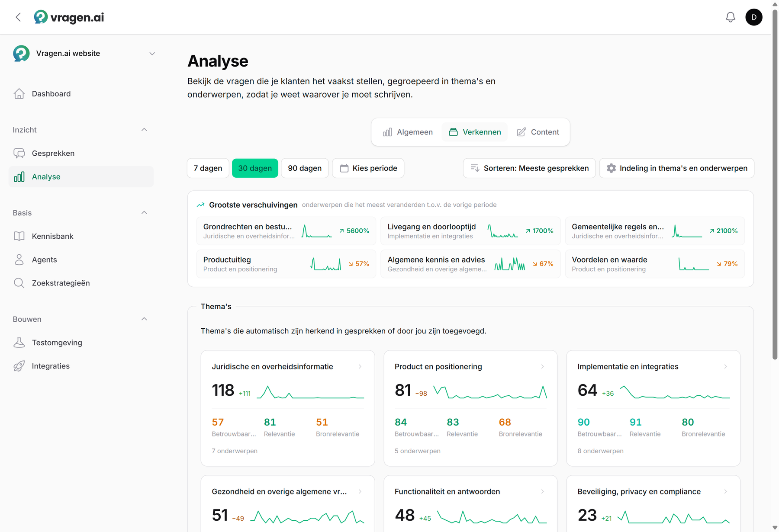Switch to the Verkennen tab
The height and width of the screenshot is (532, 779).
[x=475, y=132]
